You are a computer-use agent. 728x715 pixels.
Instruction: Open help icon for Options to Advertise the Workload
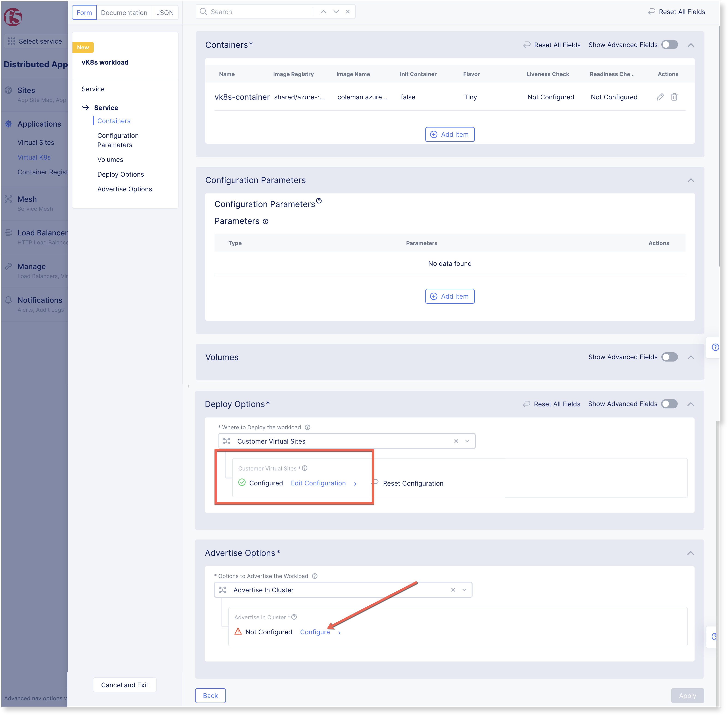(315, 576)
